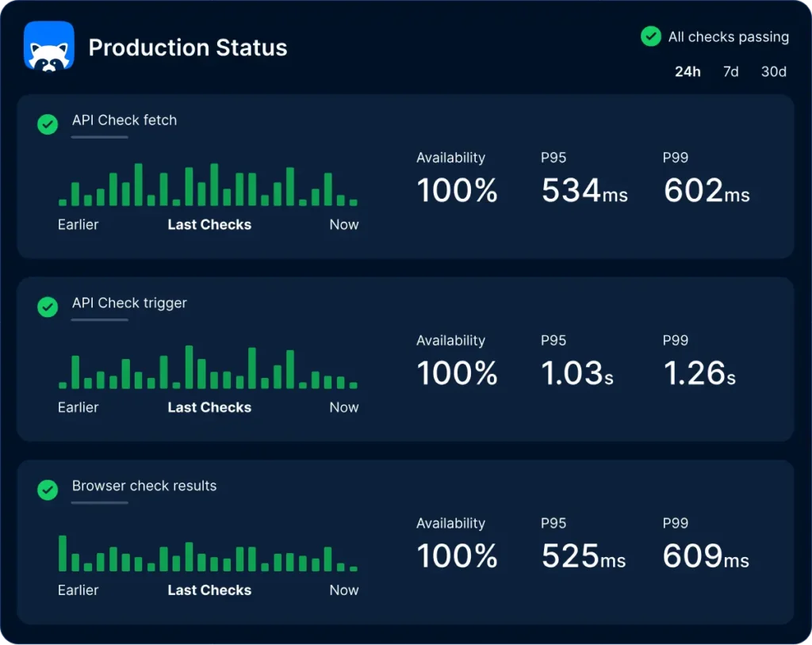Screen dimensions: 812x645
Task: Click the Now label in API Check trigger chart
Action: [x=344, y=407]
